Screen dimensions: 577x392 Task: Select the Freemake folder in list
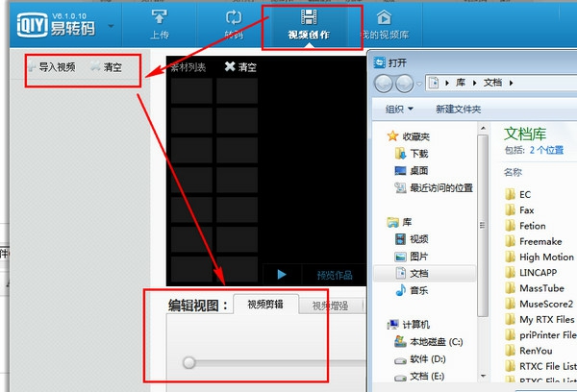coord(539,241)
